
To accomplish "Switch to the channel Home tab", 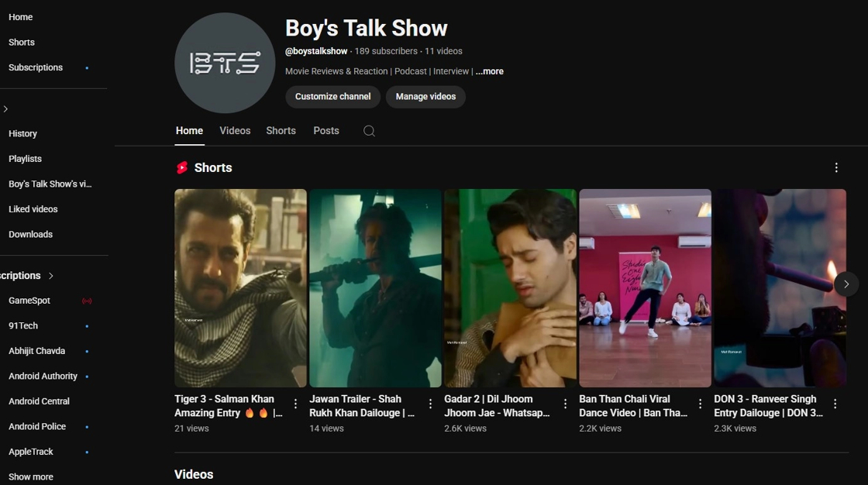I will pyautogui.click(x=189, y=131).
